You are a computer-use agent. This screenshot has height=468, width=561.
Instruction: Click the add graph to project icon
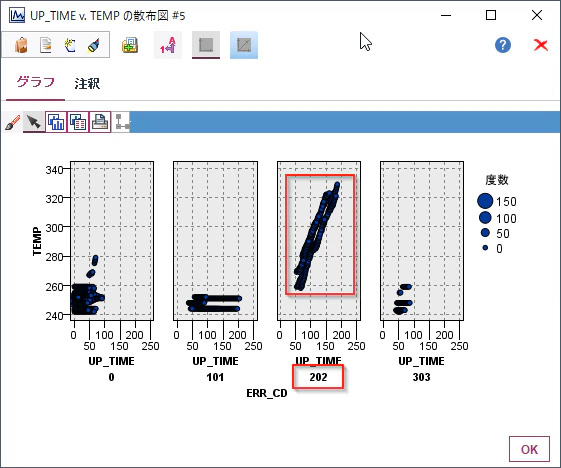130,45
